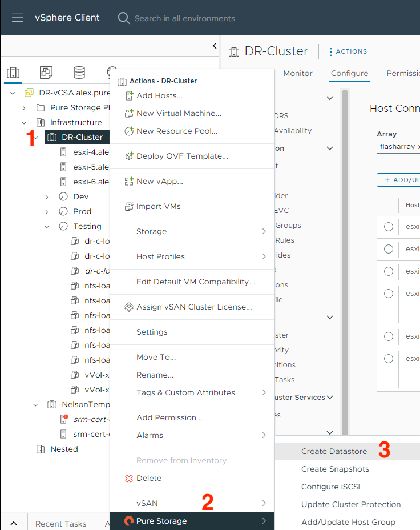
Task: Select the VMs and Templates inventory icon
Action: tap(46, 73)
